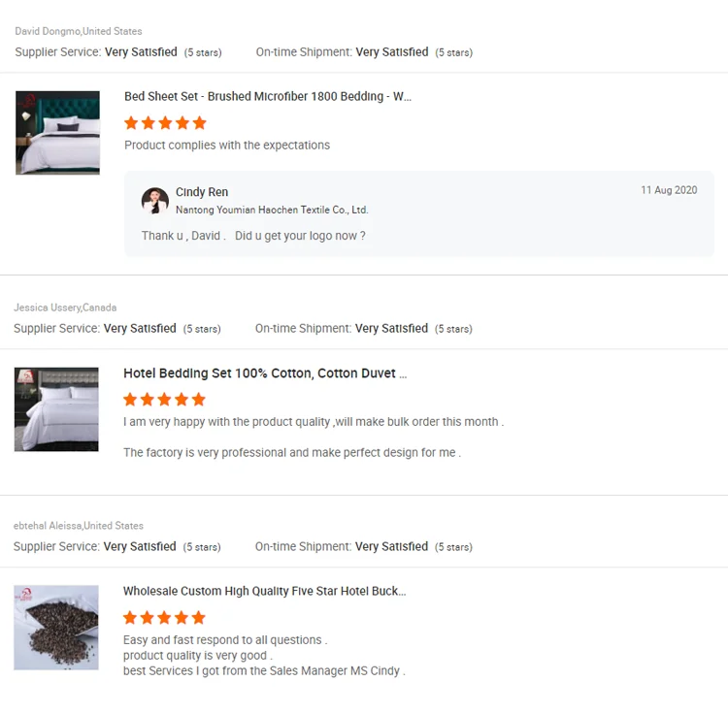Viewport: 728px width, 714px height.
Task: Click the "Product complies with the expectations" review text
Action: (227, 146)
